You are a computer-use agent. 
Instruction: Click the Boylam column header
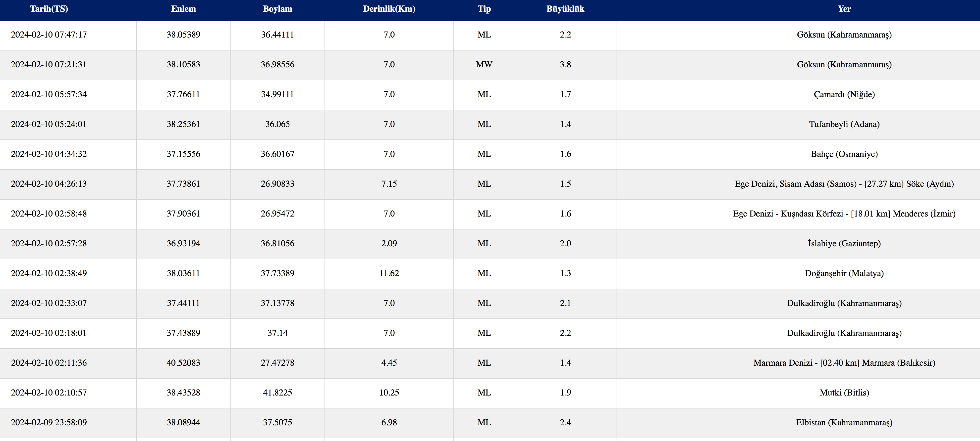277,9
